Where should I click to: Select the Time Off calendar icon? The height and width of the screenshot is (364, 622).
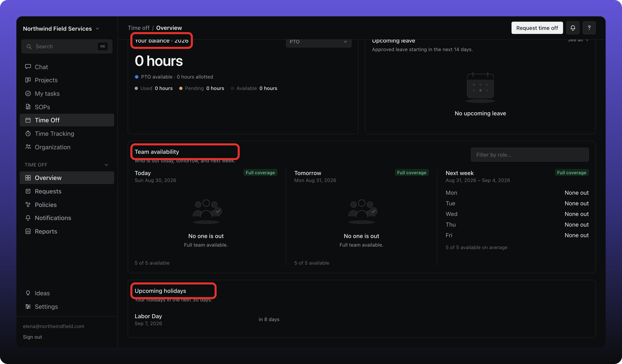28,120
